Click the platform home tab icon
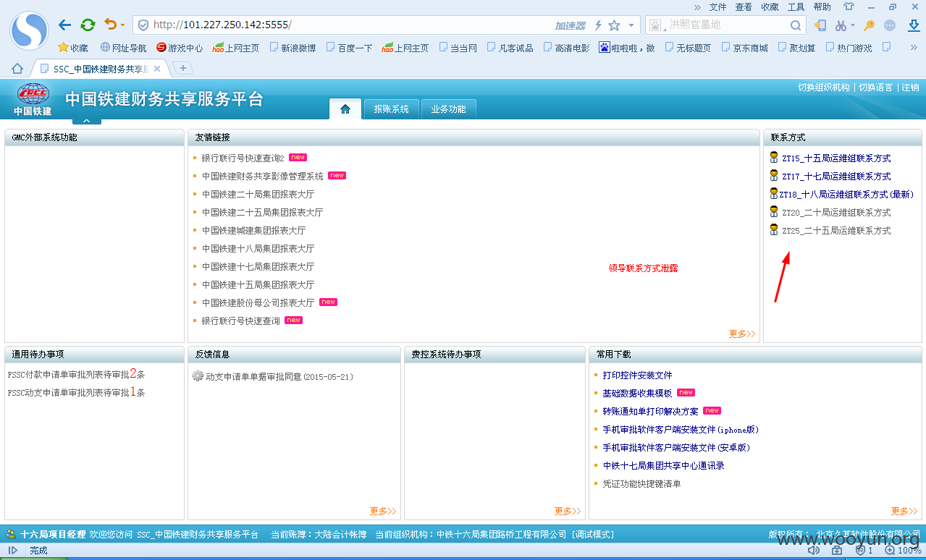The height and width of the screenshot is (560, 926). [345, 109]
